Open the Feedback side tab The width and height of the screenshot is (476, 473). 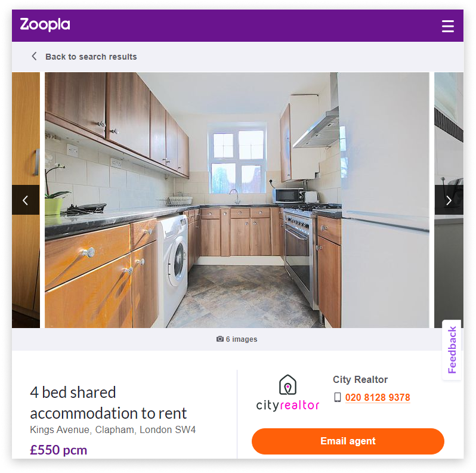coord(452,350)
